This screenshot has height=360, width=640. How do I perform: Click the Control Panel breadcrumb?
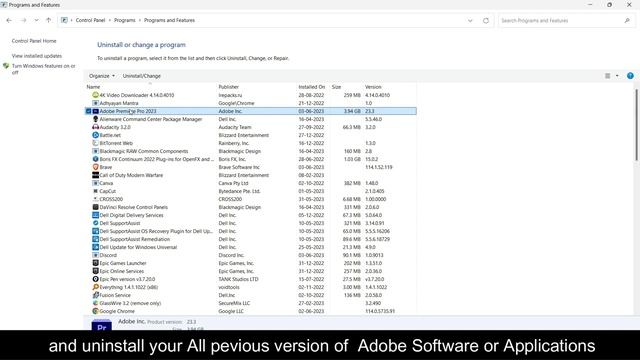(90, 20)
